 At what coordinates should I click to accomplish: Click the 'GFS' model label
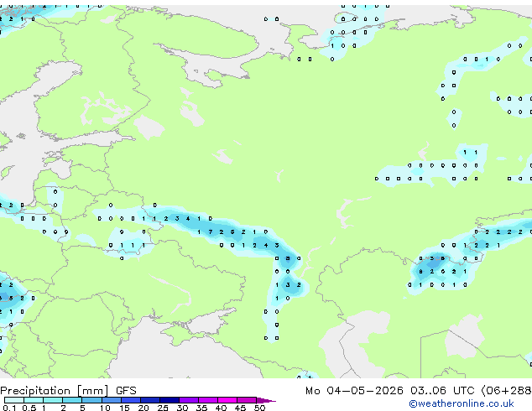click(126, 391)
